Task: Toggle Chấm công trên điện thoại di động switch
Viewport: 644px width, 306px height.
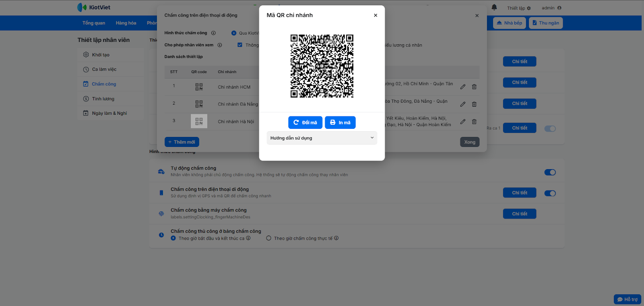Action: coord(550,193)
